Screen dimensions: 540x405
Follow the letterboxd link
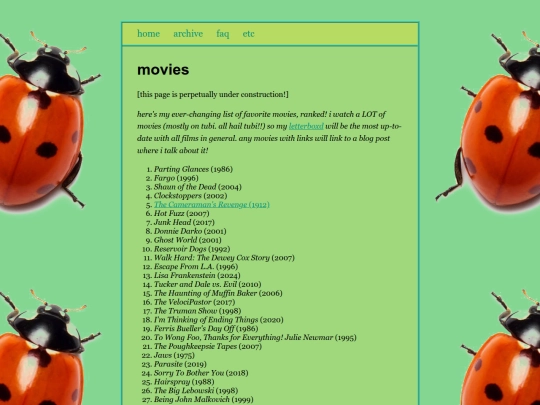[x=306, y=126]
